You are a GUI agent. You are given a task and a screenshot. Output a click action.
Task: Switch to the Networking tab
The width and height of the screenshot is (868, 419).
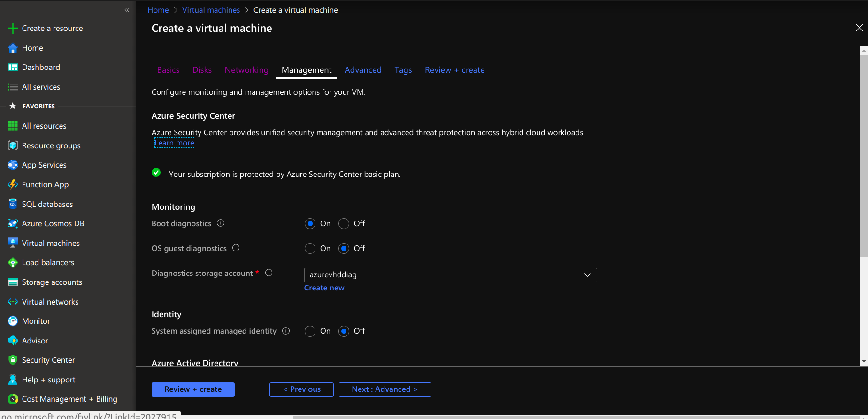point(246,70)
